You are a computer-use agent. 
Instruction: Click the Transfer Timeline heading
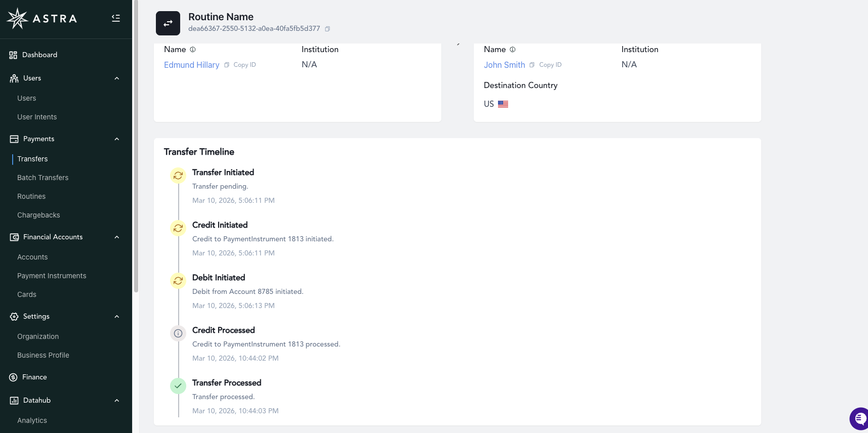click(199, 152)
